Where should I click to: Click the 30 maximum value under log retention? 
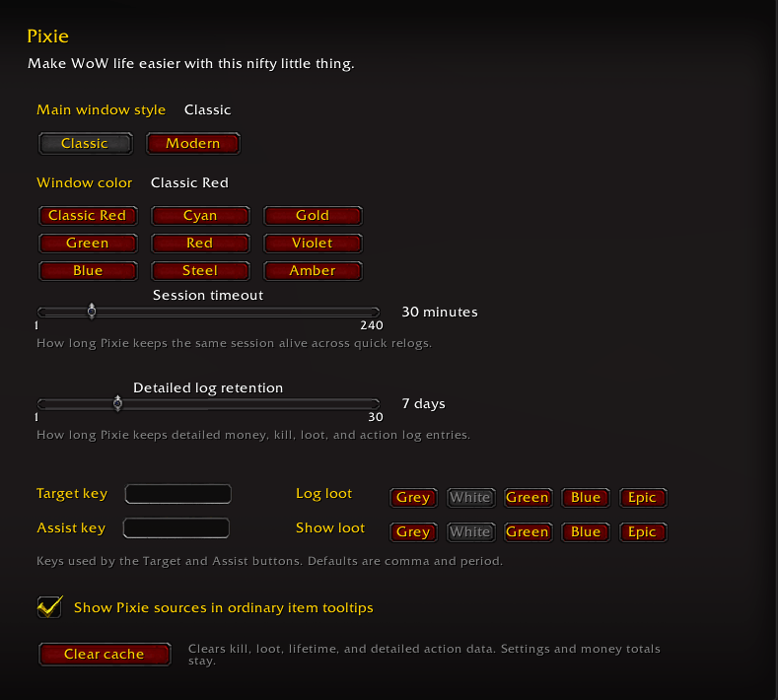pos(376,417)
